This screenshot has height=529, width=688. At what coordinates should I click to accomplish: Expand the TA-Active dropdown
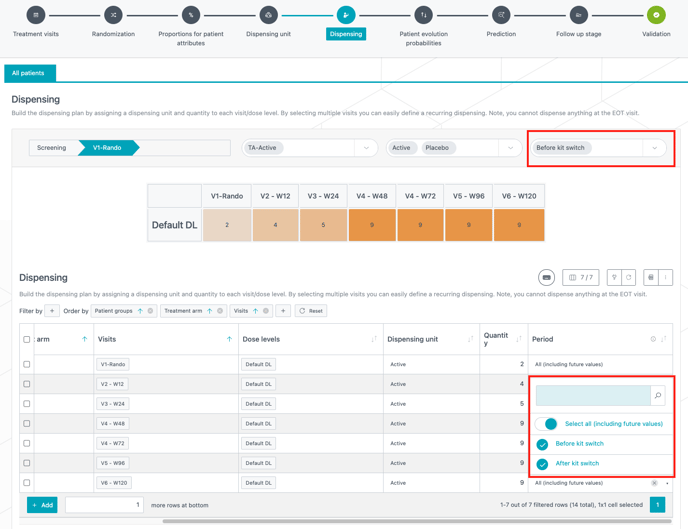coord(366,148)
